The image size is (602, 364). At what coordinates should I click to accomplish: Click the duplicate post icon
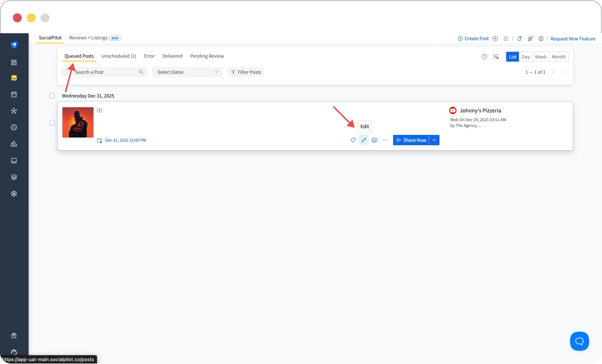click(374, 140)
